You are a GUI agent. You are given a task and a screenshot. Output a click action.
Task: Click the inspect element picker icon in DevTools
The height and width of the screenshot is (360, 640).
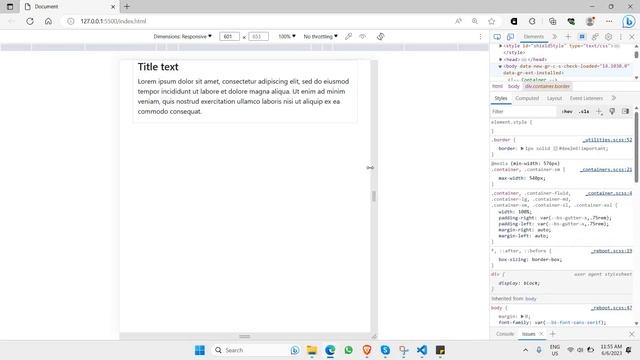click(497, 37)
